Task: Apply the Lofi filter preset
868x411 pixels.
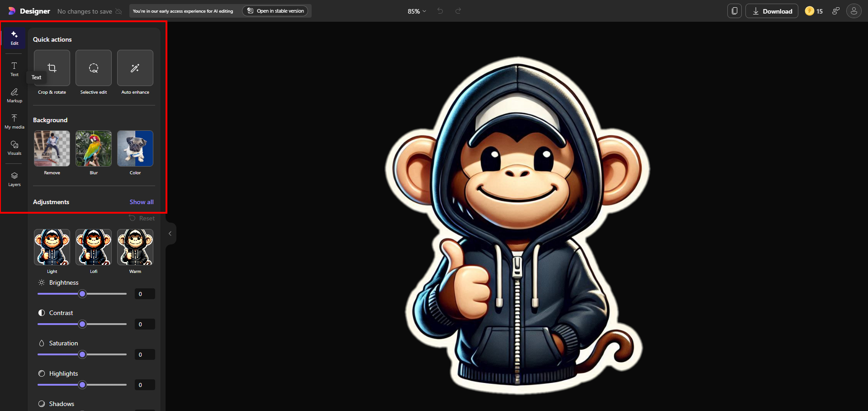Action: pos(94,247)
